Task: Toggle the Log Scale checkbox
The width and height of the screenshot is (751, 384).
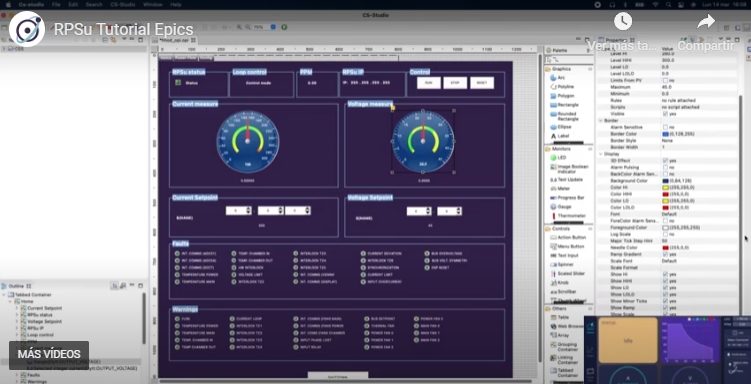Action: click(x=665, y=235)
